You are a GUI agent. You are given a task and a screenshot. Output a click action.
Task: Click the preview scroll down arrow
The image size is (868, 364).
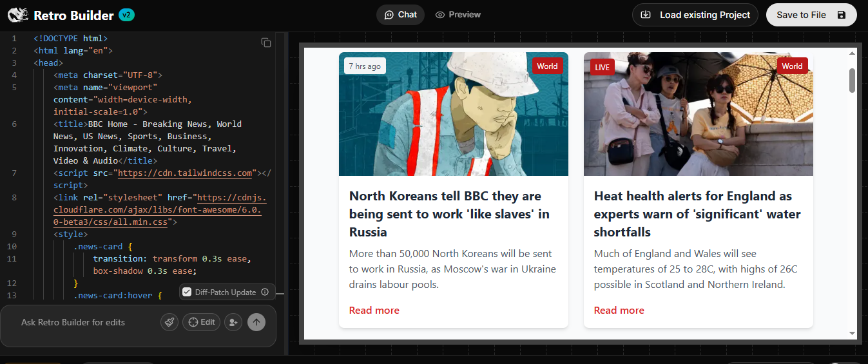pyautogui.click(x=852, y=333)
